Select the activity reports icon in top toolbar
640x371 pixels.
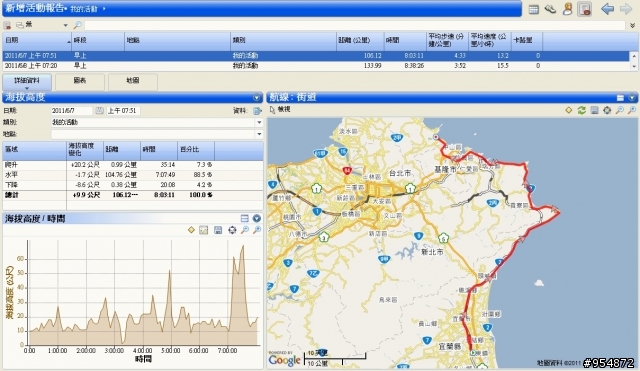coord(584,9)
